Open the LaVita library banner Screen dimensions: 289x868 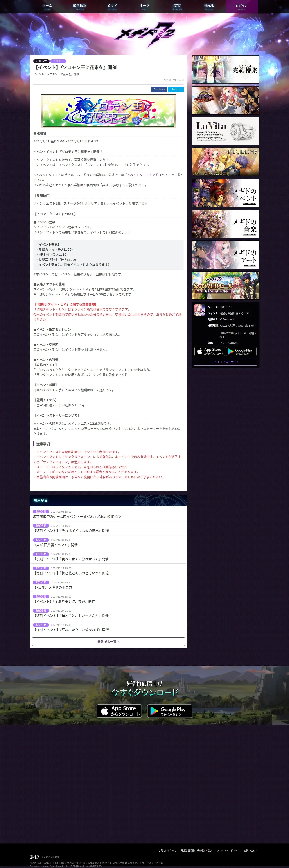(225, 131)
